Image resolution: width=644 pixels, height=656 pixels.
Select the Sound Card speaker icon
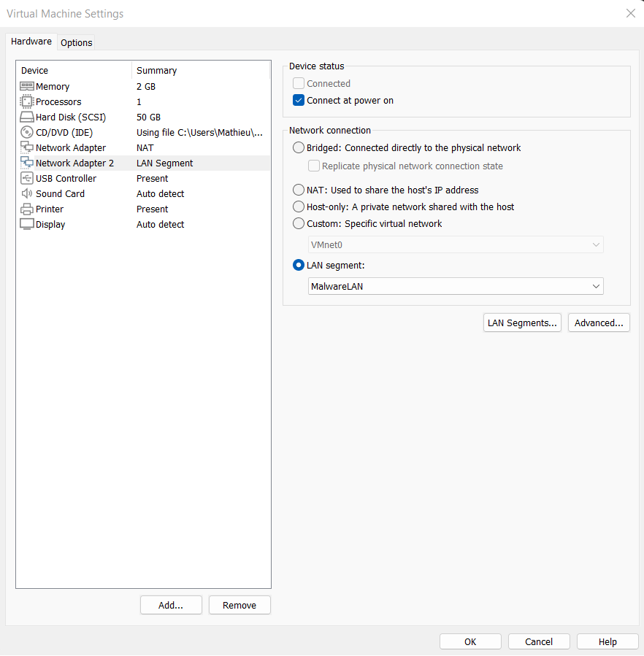click(x=27, y=193)
